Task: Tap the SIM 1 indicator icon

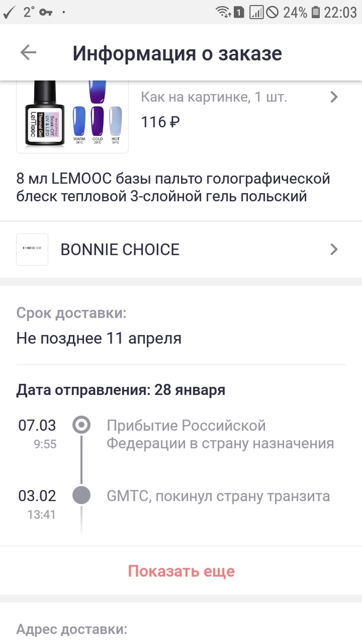Action: pos(238,12)
